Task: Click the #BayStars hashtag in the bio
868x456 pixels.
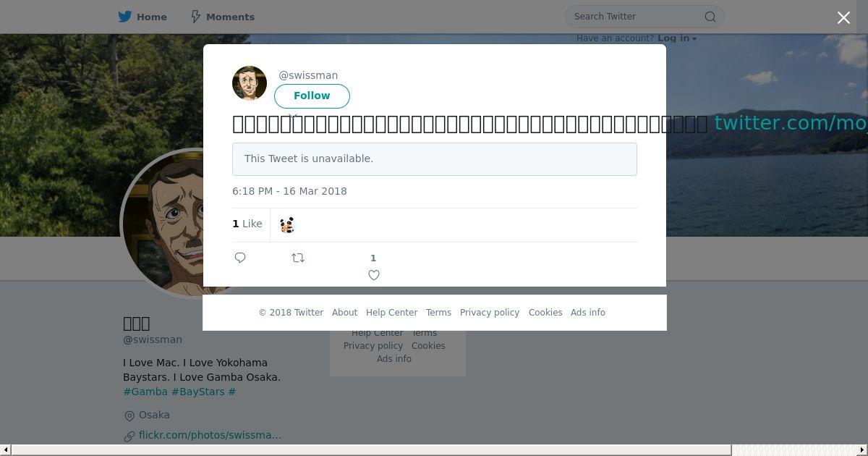Action: (198, 392)
